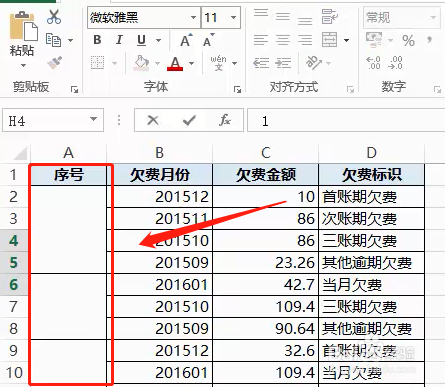Click the Select All corner triangle

click(20, 154)
